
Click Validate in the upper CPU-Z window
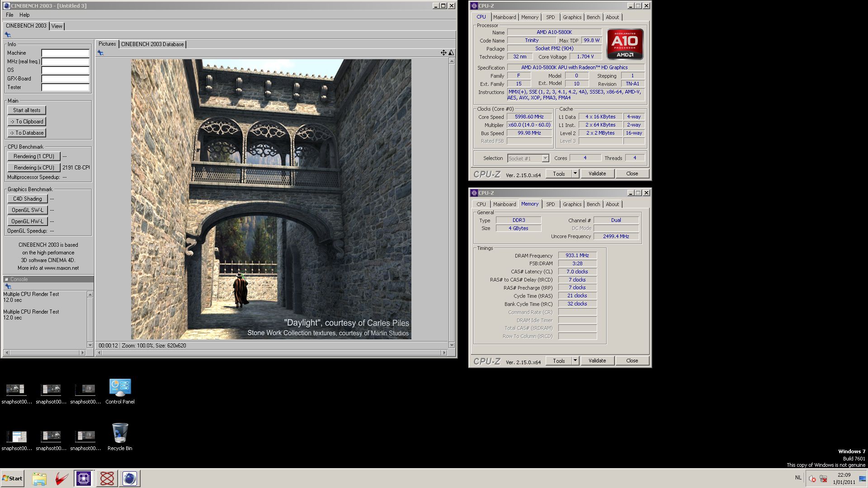click(597, 174)
